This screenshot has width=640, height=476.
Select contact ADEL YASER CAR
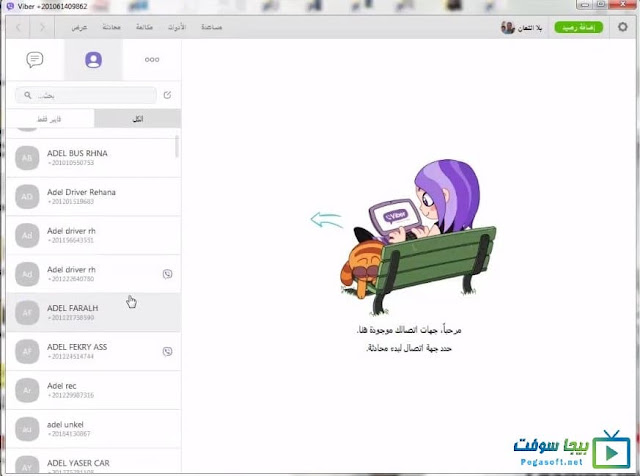[93, 462]
